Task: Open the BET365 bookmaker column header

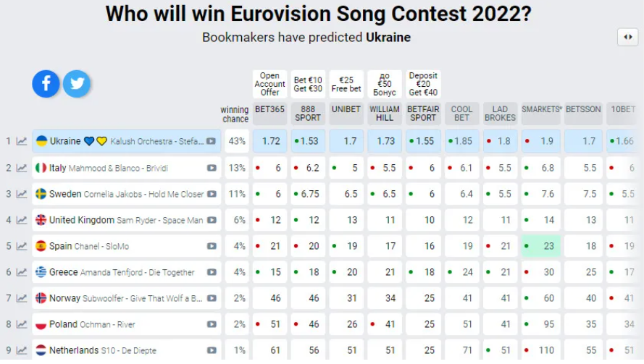Action: pyautogui.click(x=269, y=110)
